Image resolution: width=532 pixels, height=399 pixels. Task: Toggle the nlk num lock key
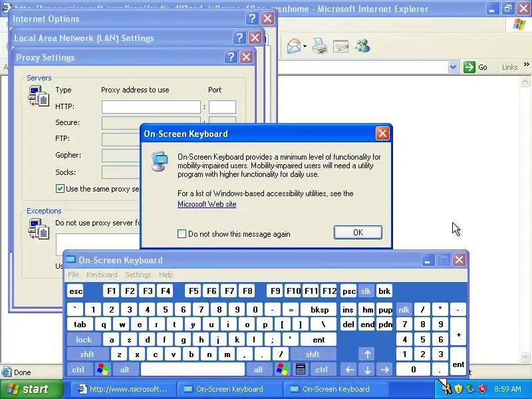tap(404, 309)
